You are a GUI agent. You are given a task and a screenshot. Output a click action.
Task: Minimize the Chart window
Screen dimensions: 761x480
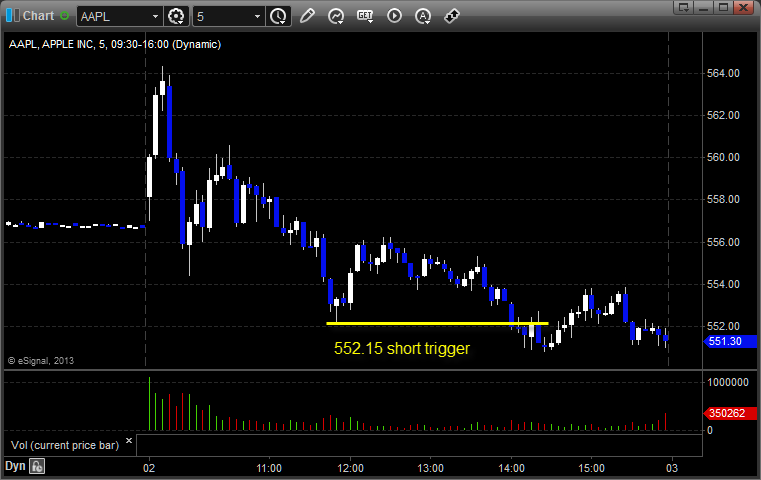tap(704, 7)
